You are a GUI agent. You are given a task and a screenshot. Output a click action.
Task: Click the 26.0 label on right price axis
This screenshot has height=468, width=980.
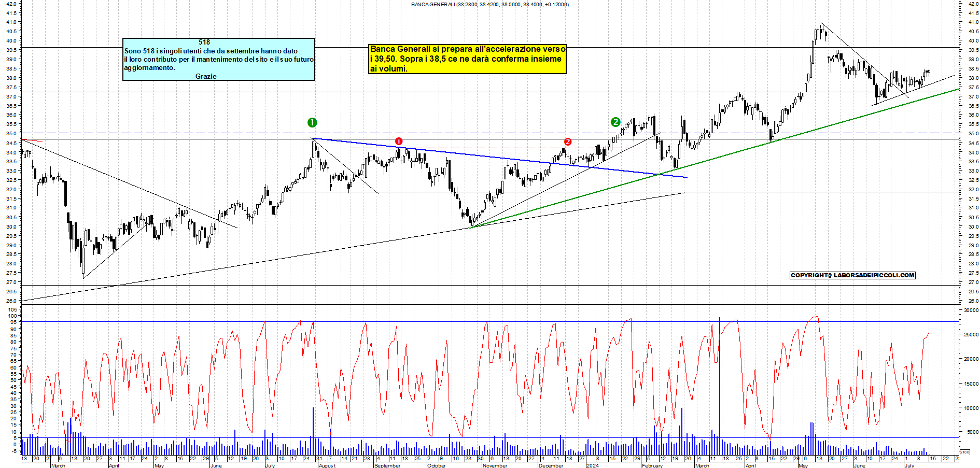(973, 301)
